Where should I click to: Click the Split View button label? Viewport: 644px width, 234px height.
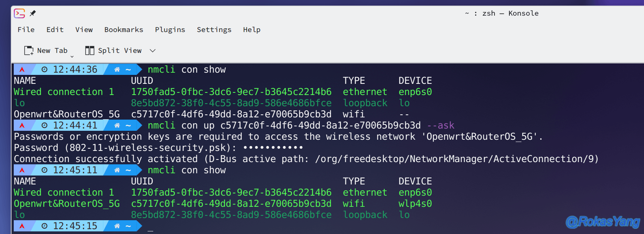tap(120, 50)
